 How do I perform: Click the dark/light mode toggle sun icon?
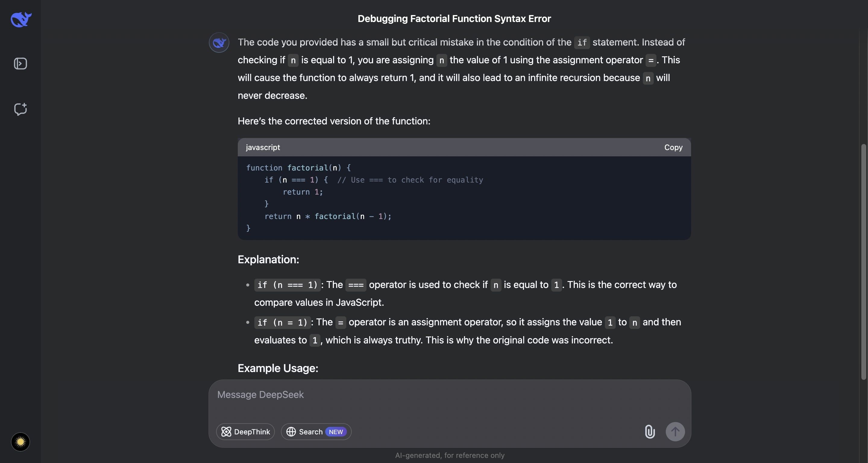click(x=20, y=442)
